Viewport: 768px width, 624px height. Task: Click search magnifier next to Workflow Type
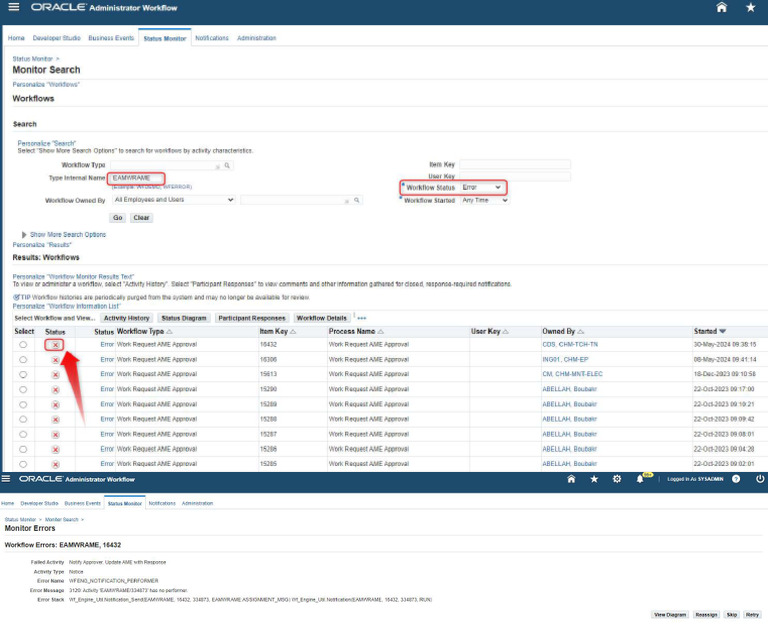[x=228, y=165]
